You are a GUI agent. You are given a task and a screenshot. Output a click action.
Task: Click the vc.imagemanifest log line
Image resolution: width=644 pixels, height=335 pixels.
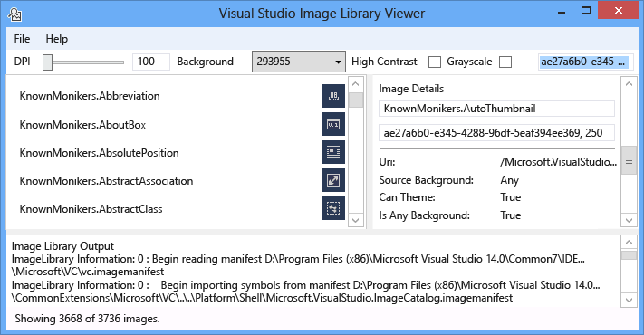[x=298, y=265]
